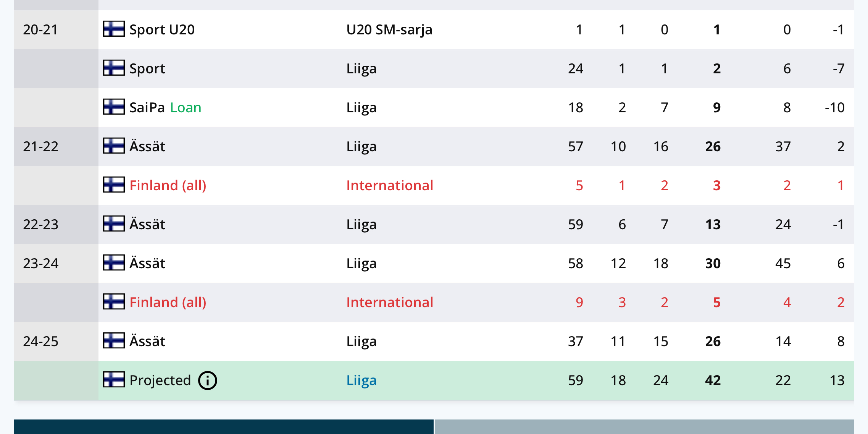Image resolution: width=868 pixels, height=434 pixels.
Task: Select the gray tab below table
Action: pyautogui.click(x=644, y=427)
